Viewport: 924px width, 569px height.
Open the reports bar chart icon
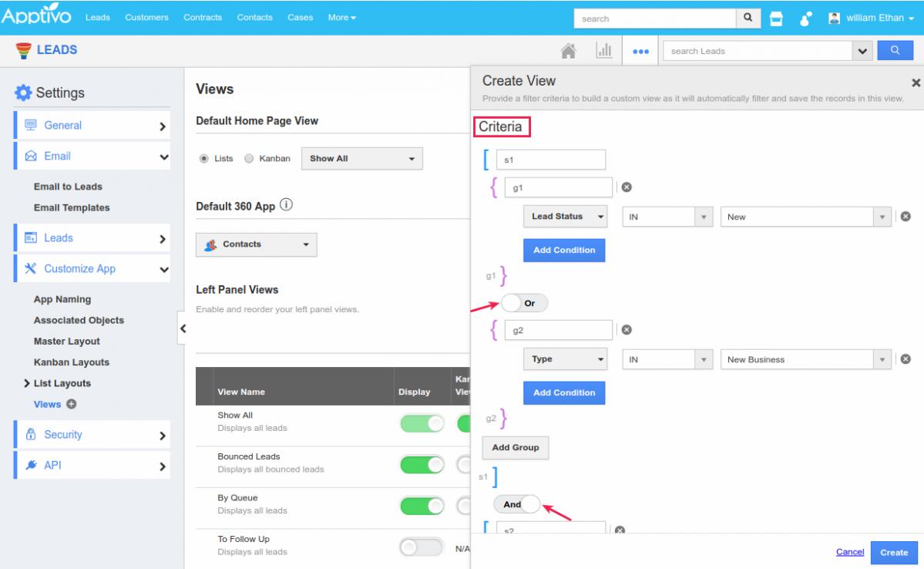pyautogui.click(x=604, y=50)
